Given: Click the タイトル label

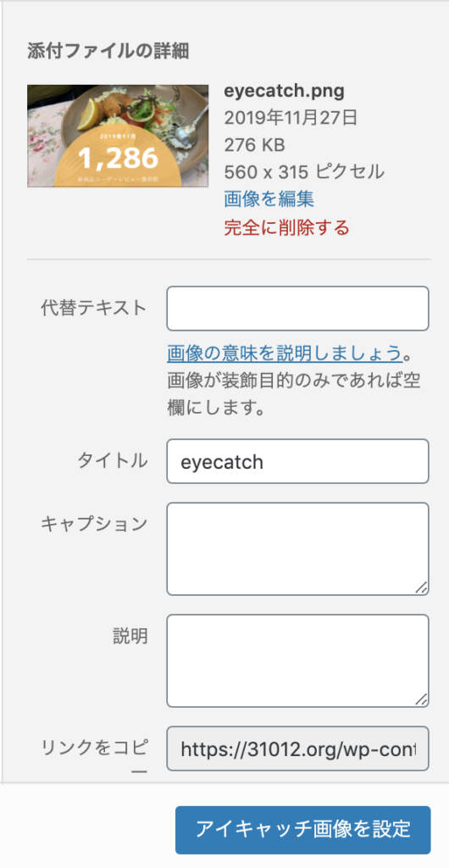Looking at the screenshot, I should point(112,460).
